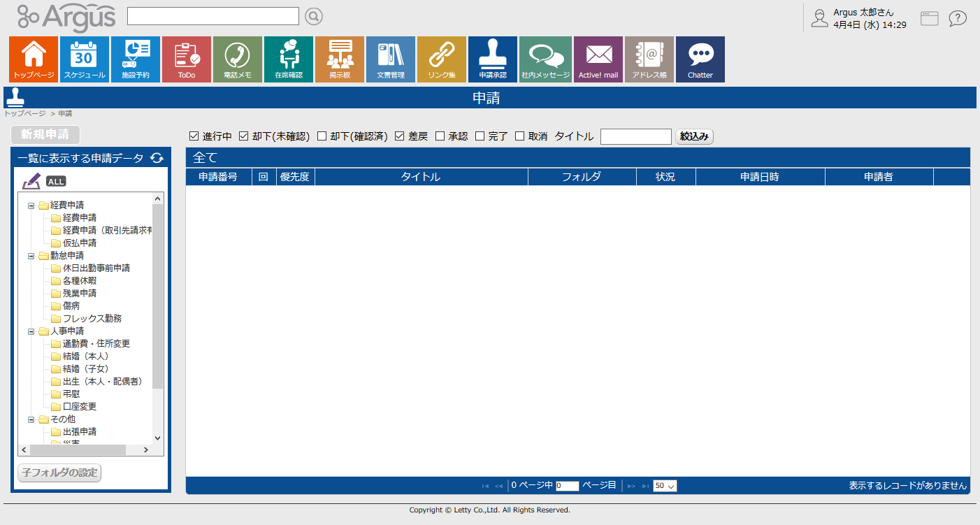Check the 却下(確認済) checkbox
980x525 pixels.
point(322,136)
